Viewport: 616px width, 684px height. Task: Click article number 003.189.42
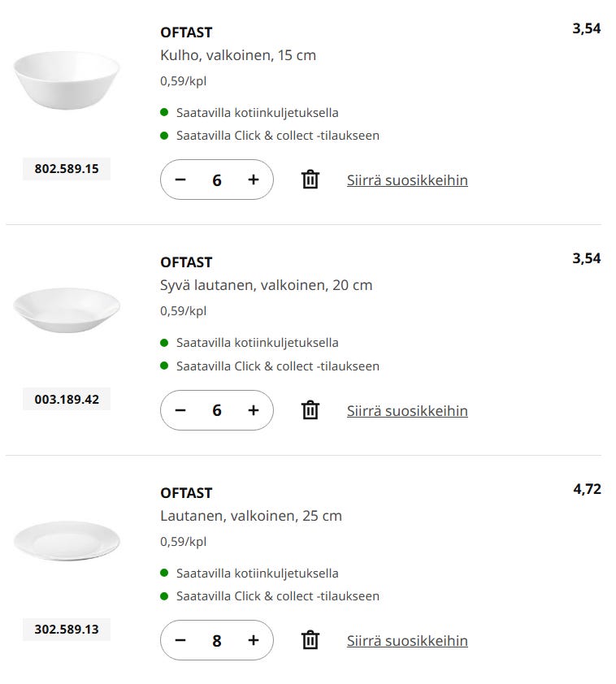pyautogui.click(x=67, y=400)
